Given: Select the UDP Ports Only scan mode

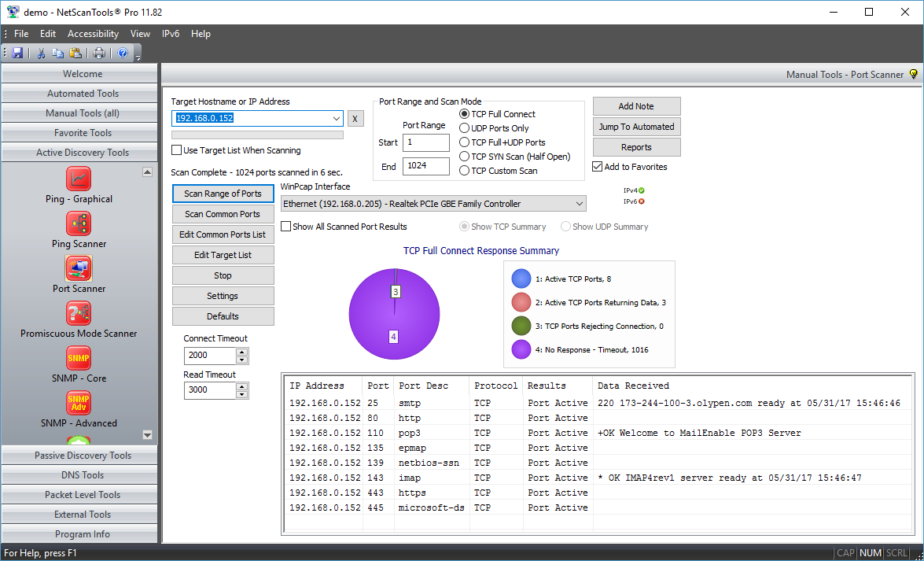Looking at the screenshot, I should point(465,128).
